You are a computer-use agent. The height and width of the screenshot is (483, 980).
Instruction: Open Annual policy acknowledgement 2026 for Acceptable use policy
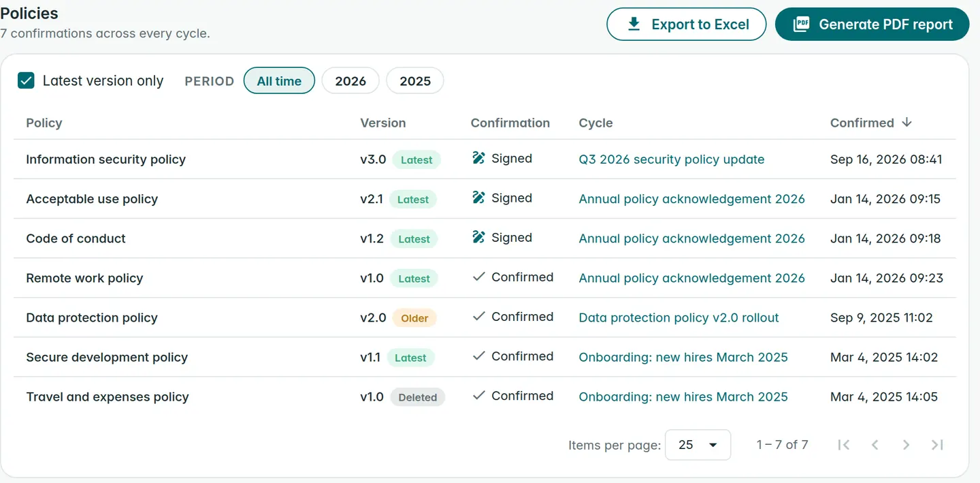691,199
